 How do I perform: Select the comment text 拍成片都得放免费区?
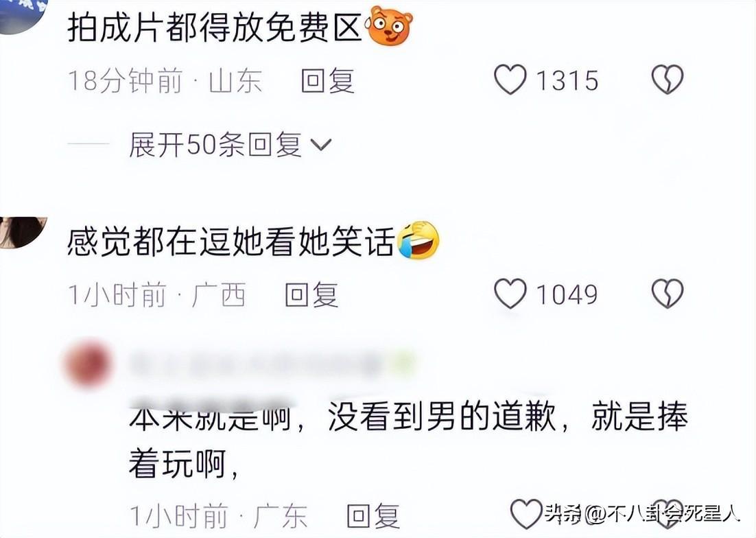[x=215, y=27]
